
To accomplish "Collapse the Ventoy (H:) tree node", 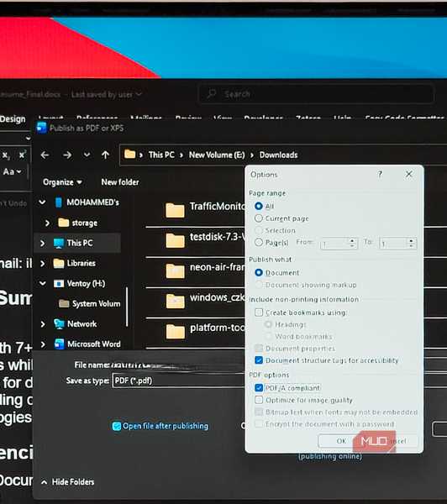I will point(42,284).
